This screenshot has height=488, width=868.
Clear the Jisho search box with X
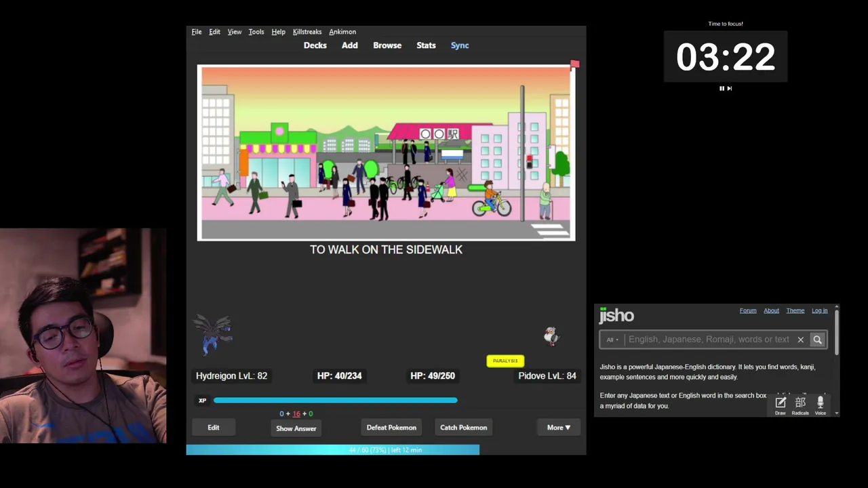tap(800, 340)
